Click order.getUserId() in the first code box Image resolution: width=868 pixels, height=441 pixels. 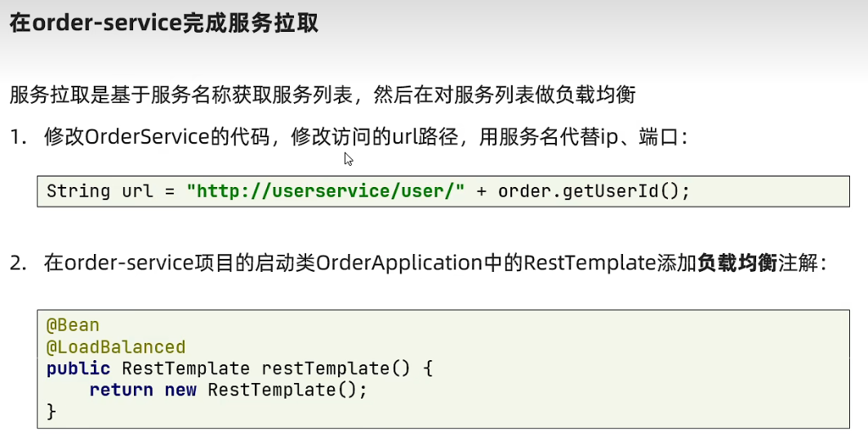tap(594, 191)
